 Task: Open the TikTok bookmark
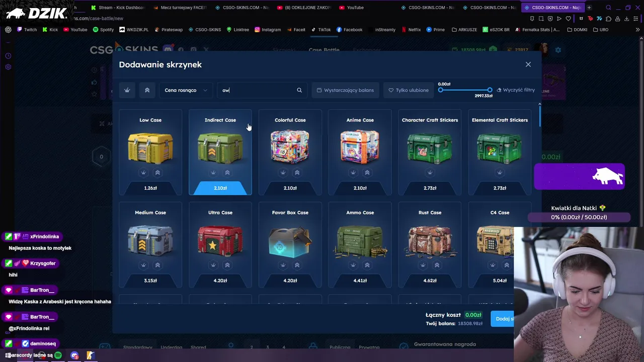click(x=321, y=30)
